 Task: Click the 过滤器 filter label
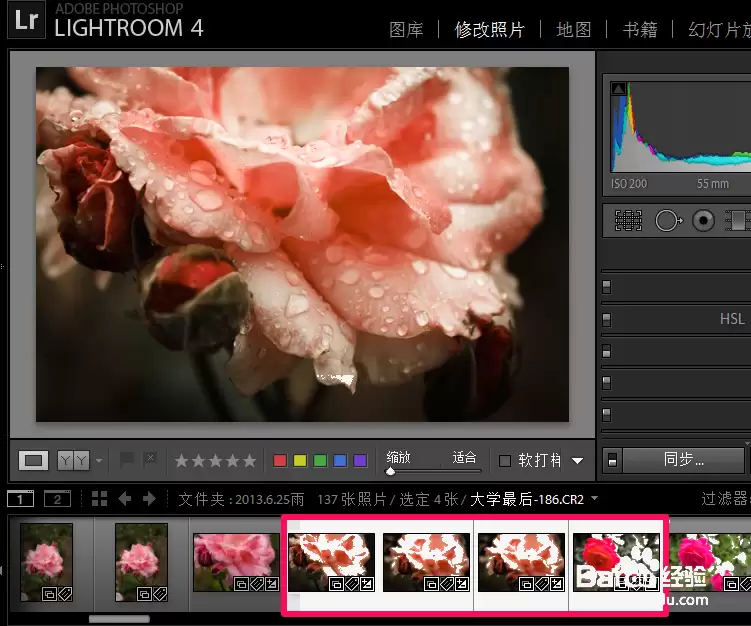coord(725,499)
